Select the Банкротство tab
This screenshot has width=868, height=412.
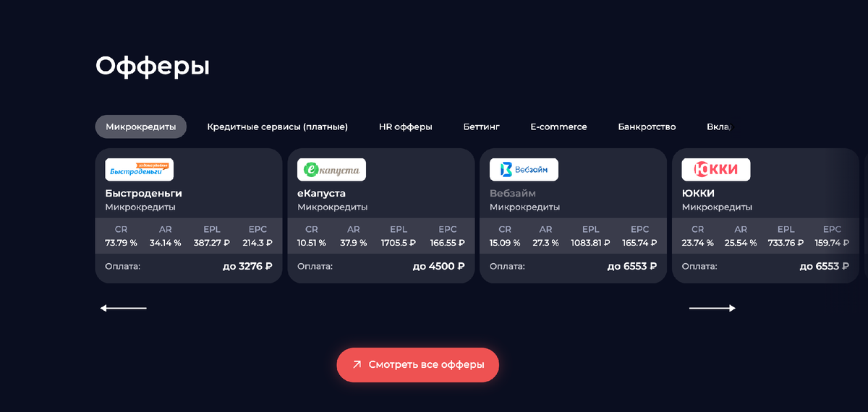(647, 126)
